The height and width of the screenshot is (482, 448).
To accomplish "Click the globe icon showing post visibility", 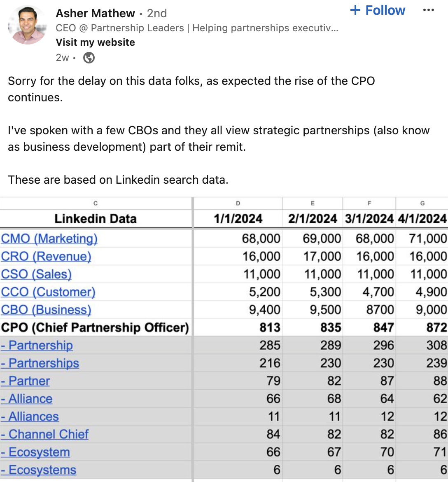I will [89, 58].
